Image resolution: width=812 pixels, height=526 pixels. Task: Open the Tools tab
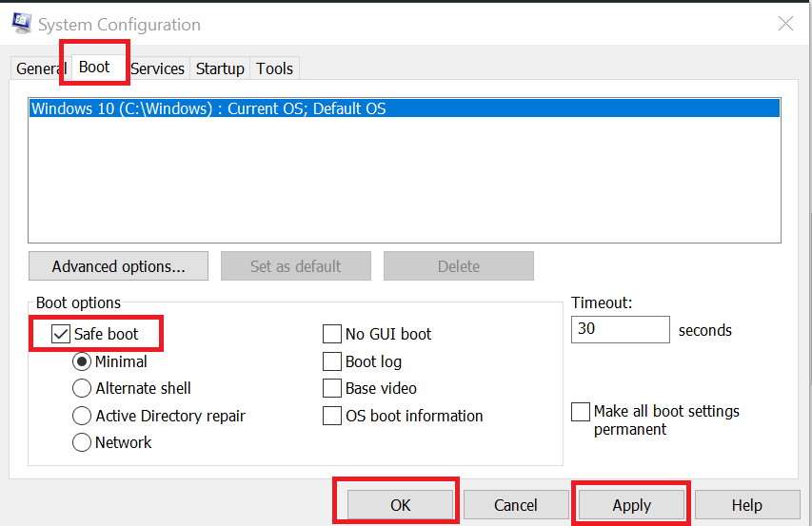pos(275,68)
